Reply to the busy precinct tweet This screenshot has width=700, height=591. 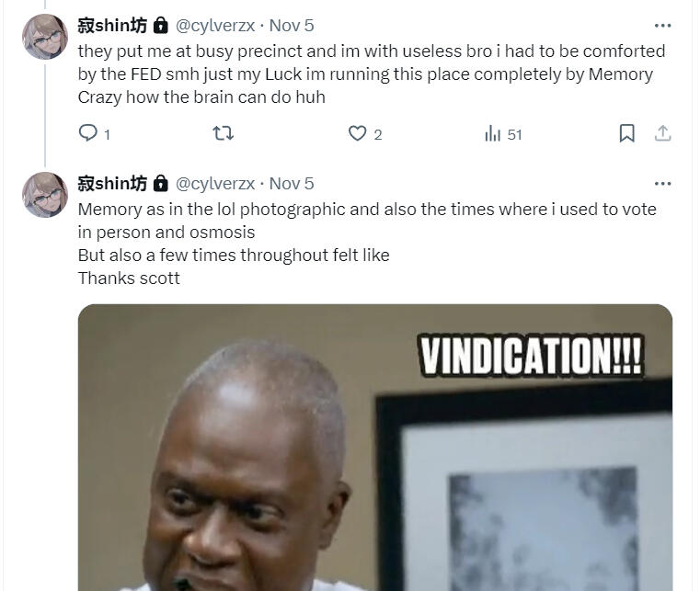(88, 134)
